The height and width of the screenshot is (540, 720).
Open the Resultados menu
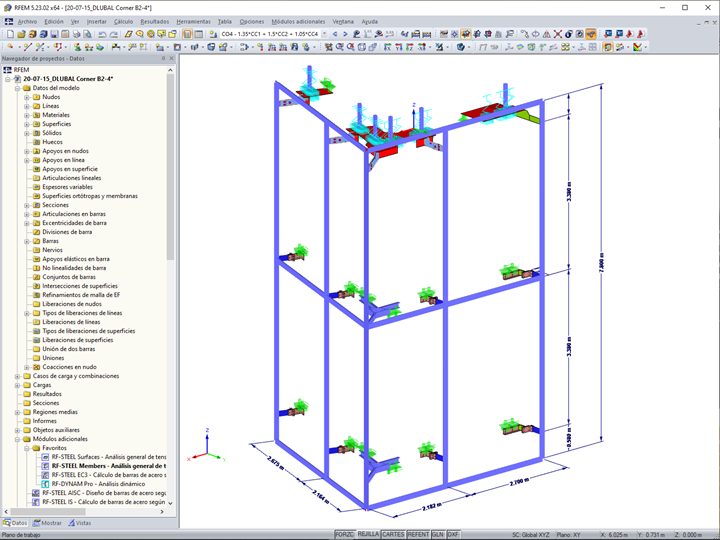click(155, 22)
